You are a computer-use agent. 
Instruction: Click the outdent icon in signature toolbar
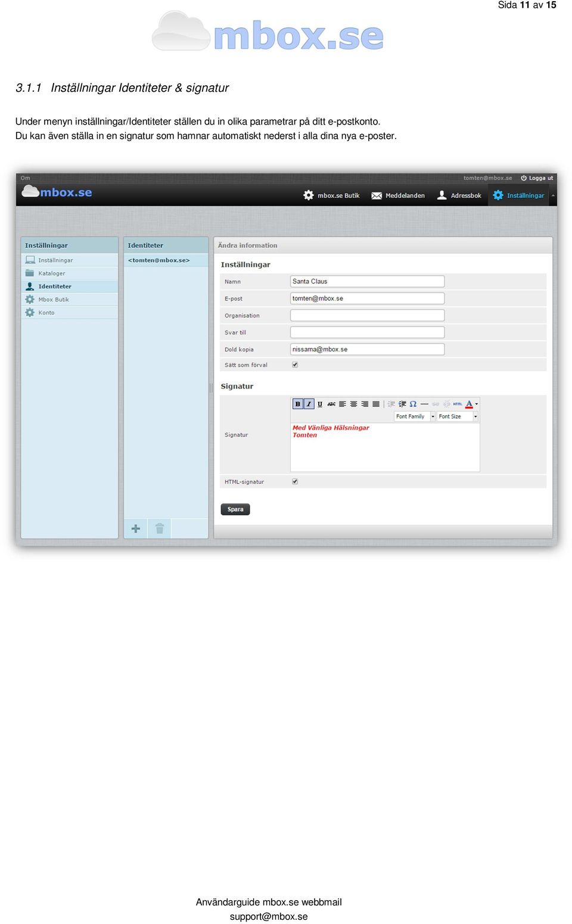coord(391,404)
